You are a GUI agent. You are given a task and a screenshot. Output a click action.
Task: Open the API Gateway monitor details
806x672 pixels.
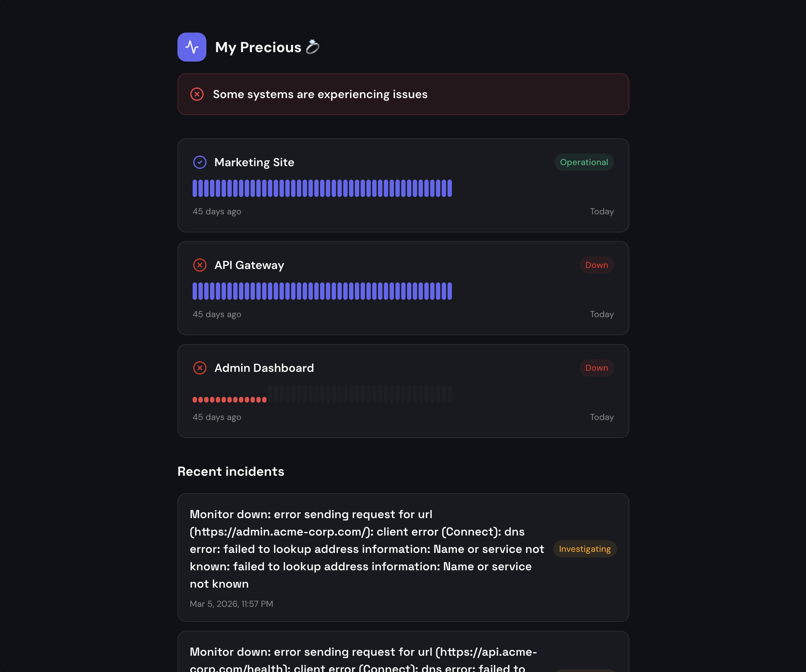tap(249, 265)
